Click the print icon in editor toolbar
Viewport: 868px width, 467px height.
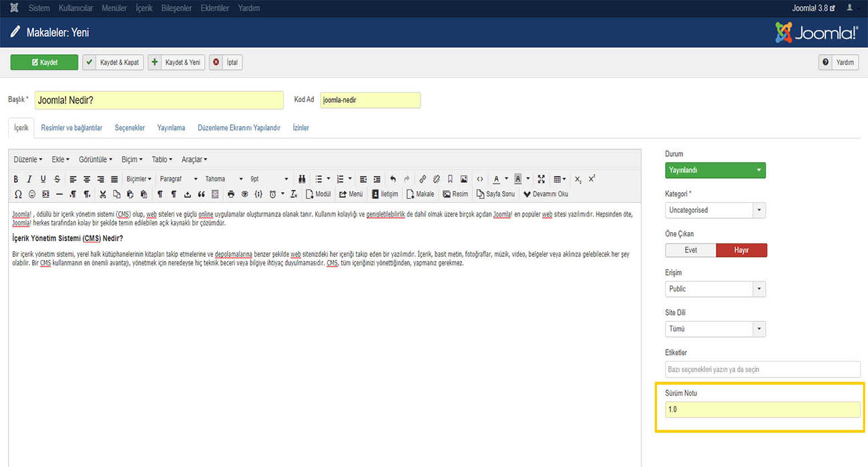pos(231,194)
